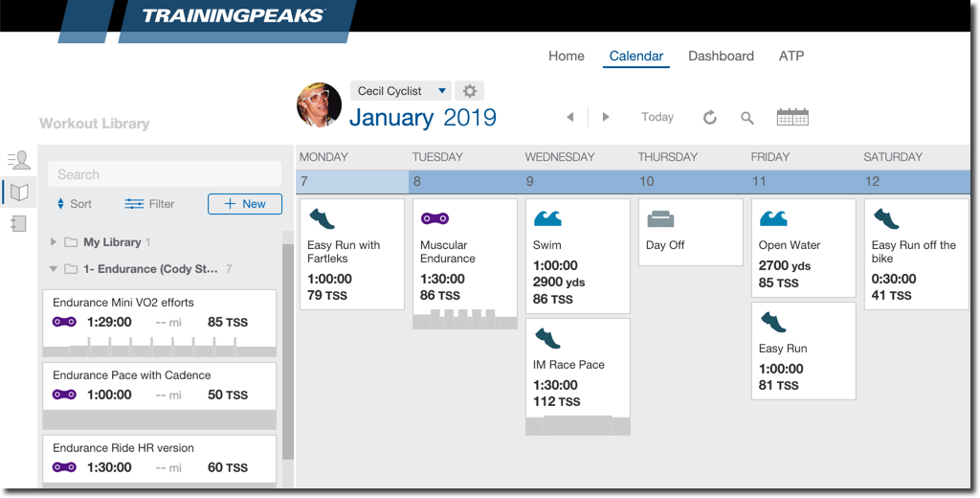Switch to the Dashboard tab
The width and height of the screenshot is (980, 498).
pos(721,56)
